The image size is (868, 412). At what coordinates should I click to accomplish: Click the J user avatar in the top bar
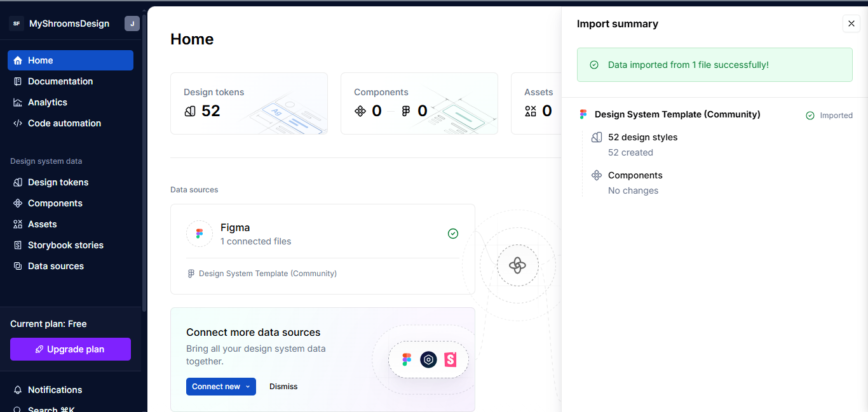tap(132, 23)
